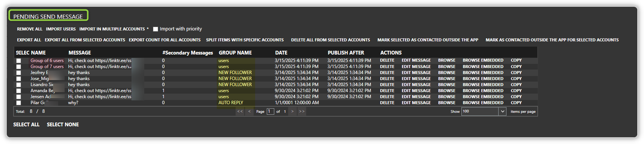644x144 pixels.
Task: Choose IMPORT USERS option
Action: pos(61,29)
